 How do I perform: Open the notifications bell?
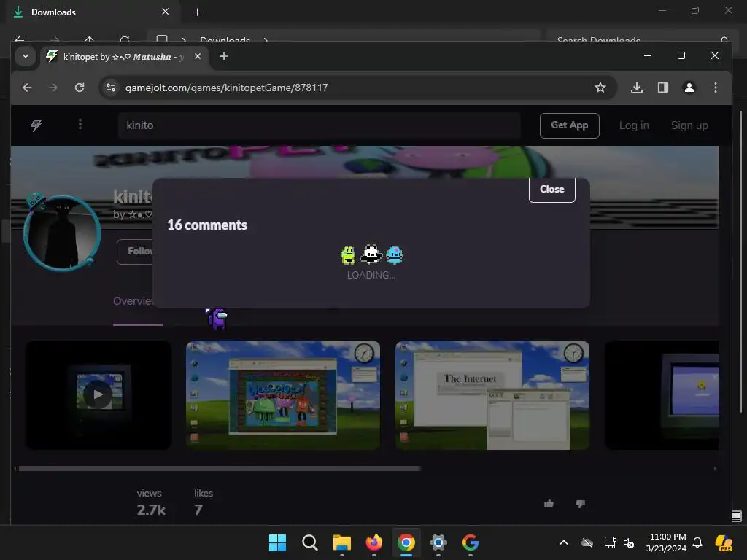tap(697, 542)
